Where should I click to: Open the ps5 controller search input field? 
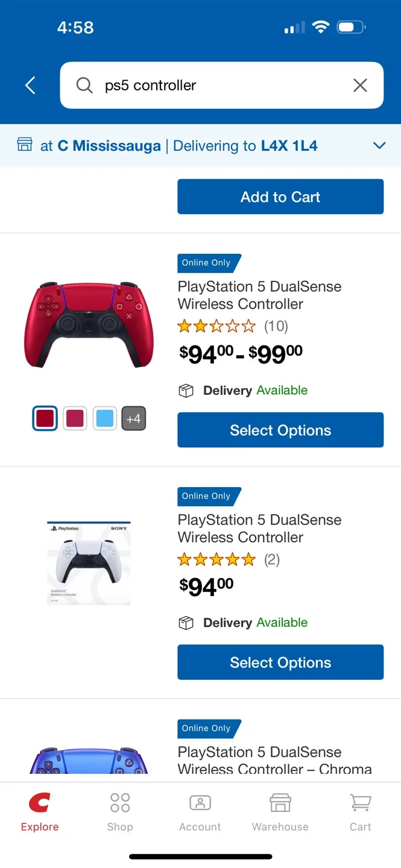pyautogui.click(x=199, y=85)
